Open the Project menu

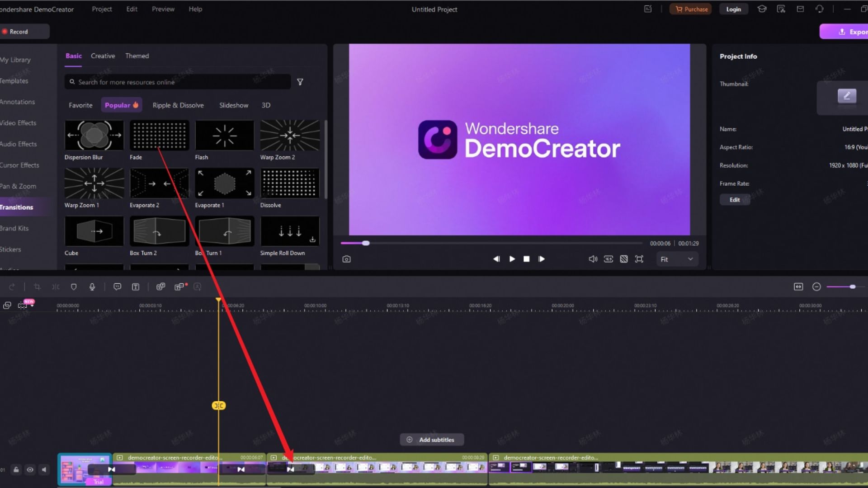click(x=102, y=9)
